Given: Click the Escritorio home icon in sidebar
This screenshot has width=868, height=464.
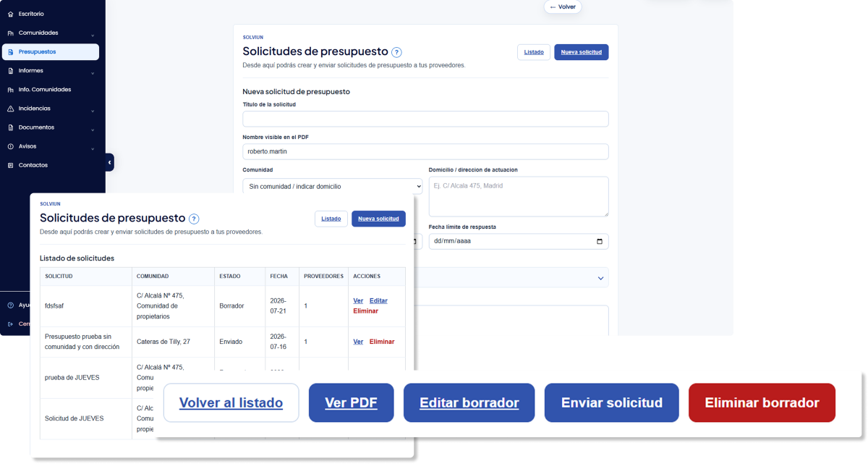Looking at the screenshot, I should coord(10,14).
